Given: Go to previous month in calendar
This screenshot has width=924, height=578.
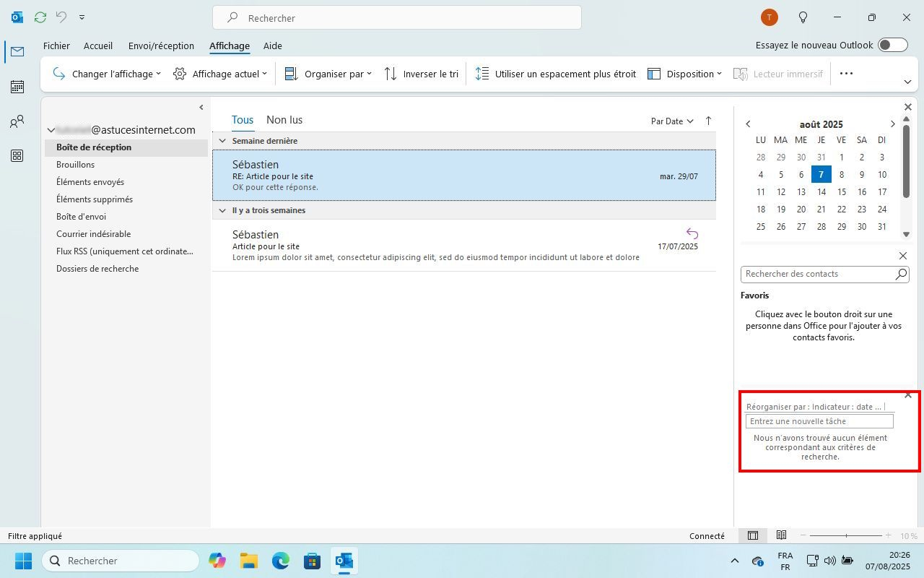Looking at the screenshot, I should [748, 124].
